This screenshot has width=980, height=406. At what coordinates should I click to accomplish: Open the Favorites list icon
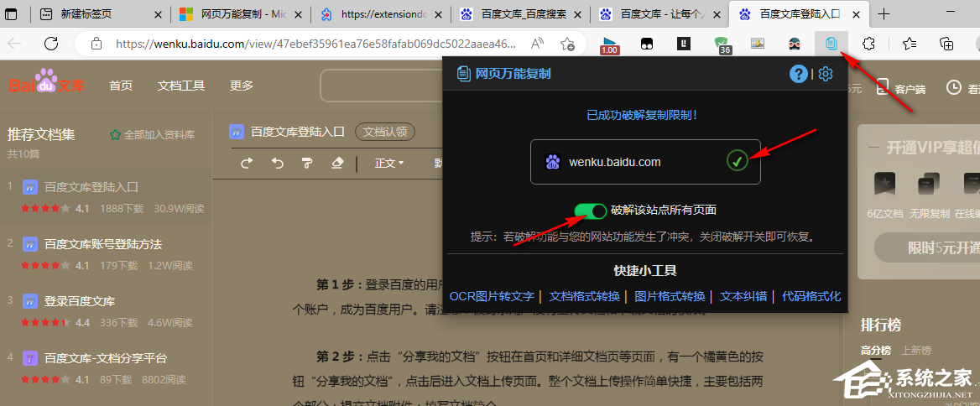click(910, 44)
